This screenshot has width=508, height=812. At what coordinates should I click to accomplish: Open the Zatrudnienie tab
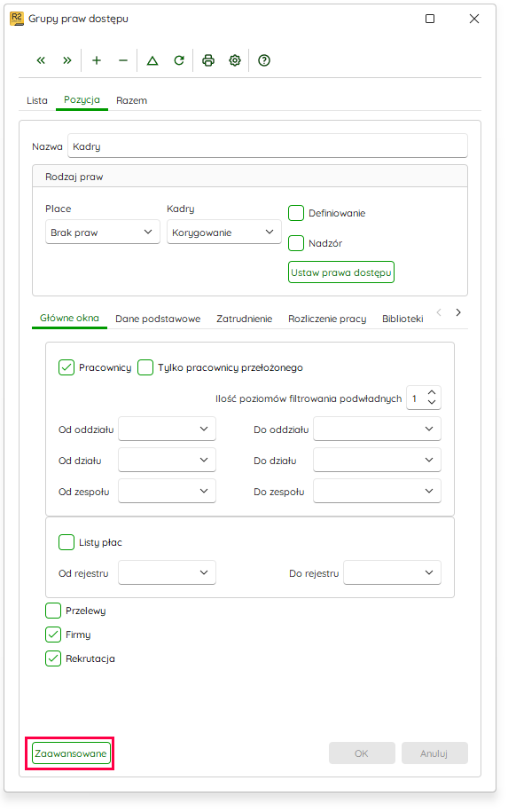click(244, 319)
